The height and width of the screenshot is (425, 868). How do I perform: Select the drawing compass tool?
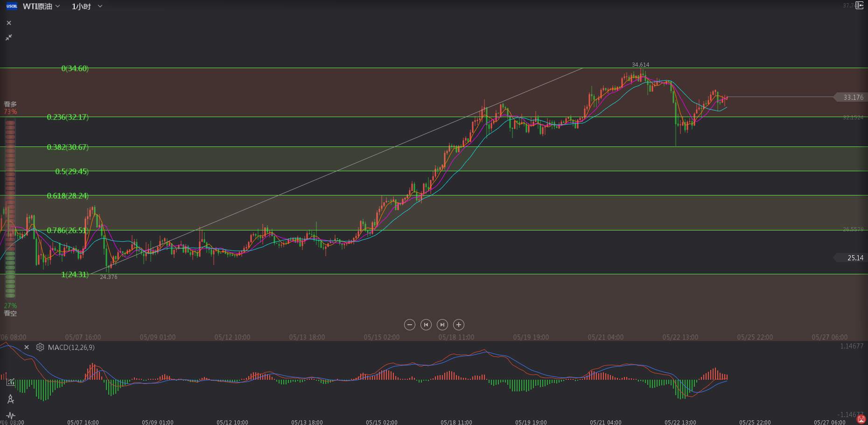pyautogui.click(x=10, y=399)
